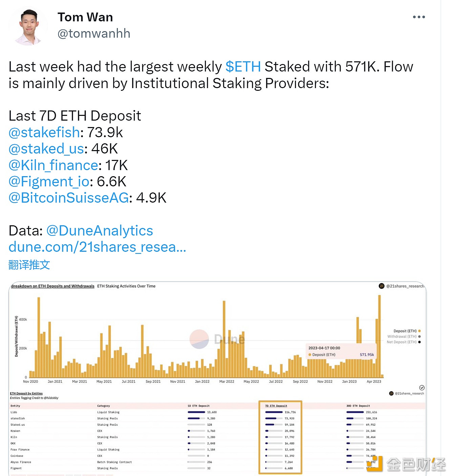The image size is (450, 476).
Task: Click the checkmark circle icon below the chart
Action: (422, 388)
